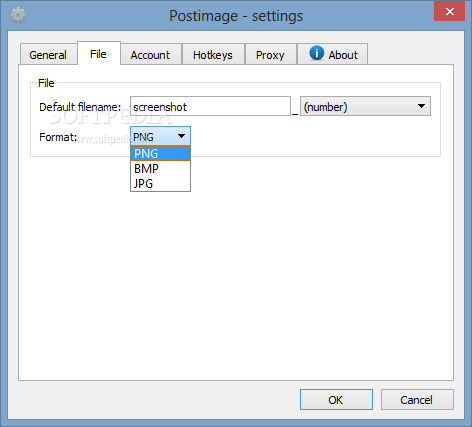
Task: Open the Account tab
Action: coord(150,55)
